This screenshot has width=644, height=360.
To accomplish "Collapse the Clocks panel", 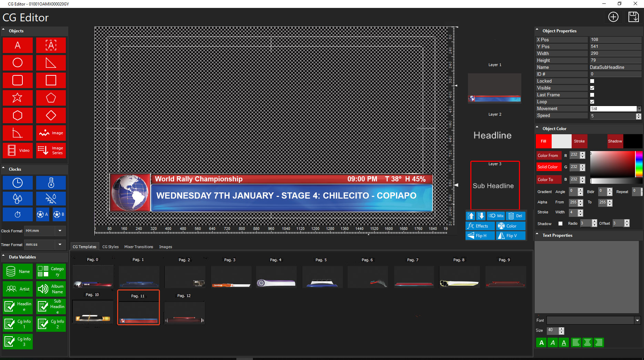I will click(3, 168).
